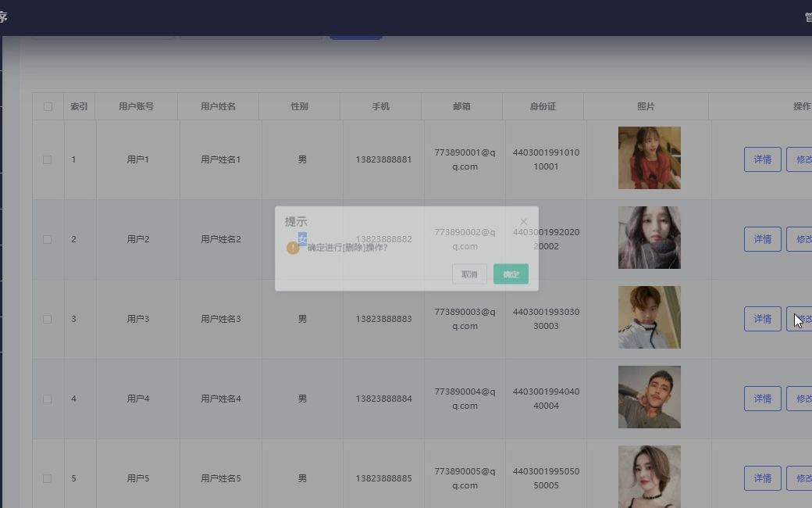The height and width of the screenshot is (508, 812).
Task: Open 用户5's photo thumbnail
Action: click(649, 476)
